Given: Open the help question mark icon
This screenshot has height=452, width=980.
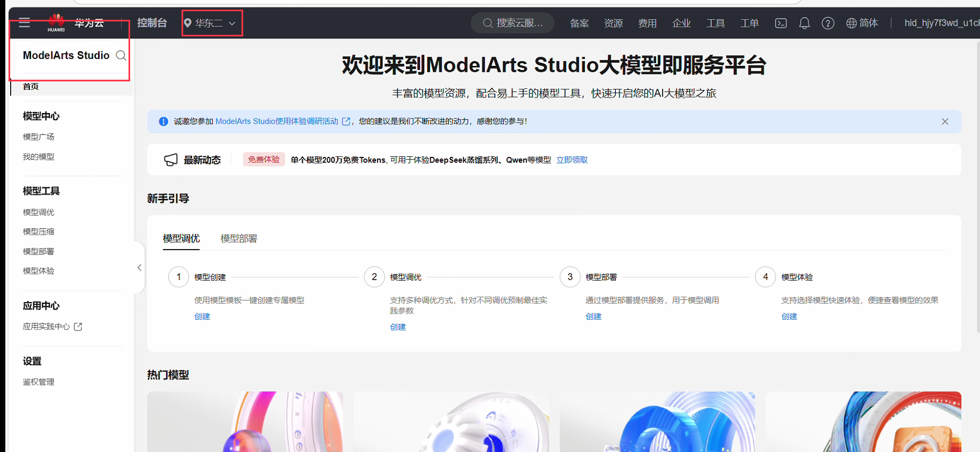Looking at the screenshot, I should (828, 23).
